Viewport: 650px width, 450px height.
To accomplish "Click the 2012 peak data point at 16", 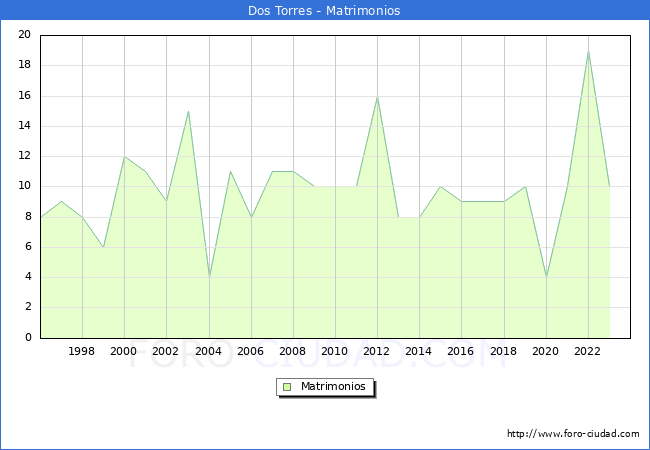I will click(378, 97).
